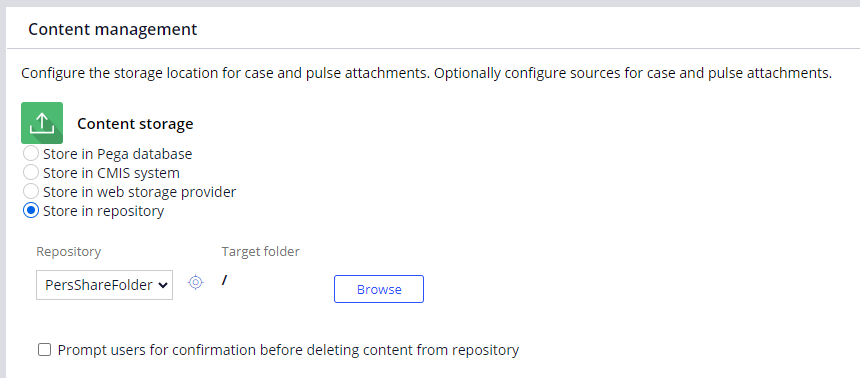Click the storage location description text
Screen dimensions: 860x378
[x=426, y=73]
